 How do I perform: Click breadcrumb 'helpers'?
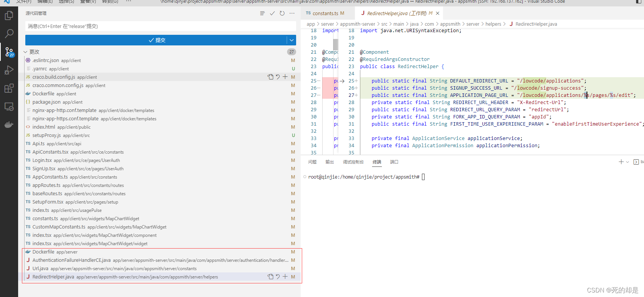[x=493, y=24]
